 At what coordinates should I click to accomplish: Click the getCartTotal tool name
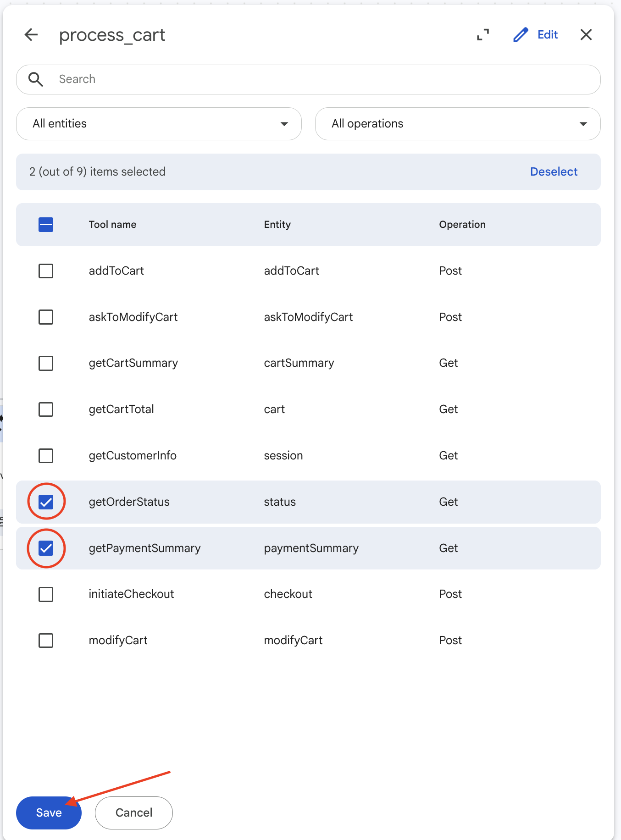[x=121, y=409]
